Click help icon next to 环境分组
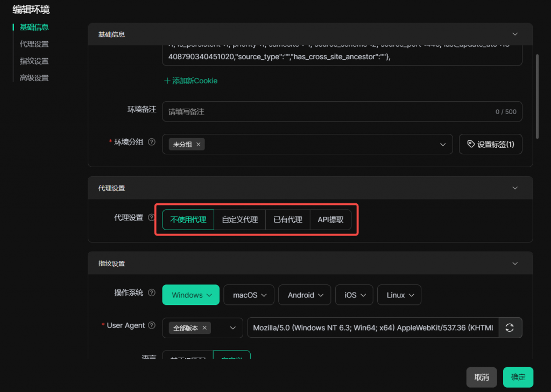This screenshot has height=392, width=551. (x=152, y=142)
